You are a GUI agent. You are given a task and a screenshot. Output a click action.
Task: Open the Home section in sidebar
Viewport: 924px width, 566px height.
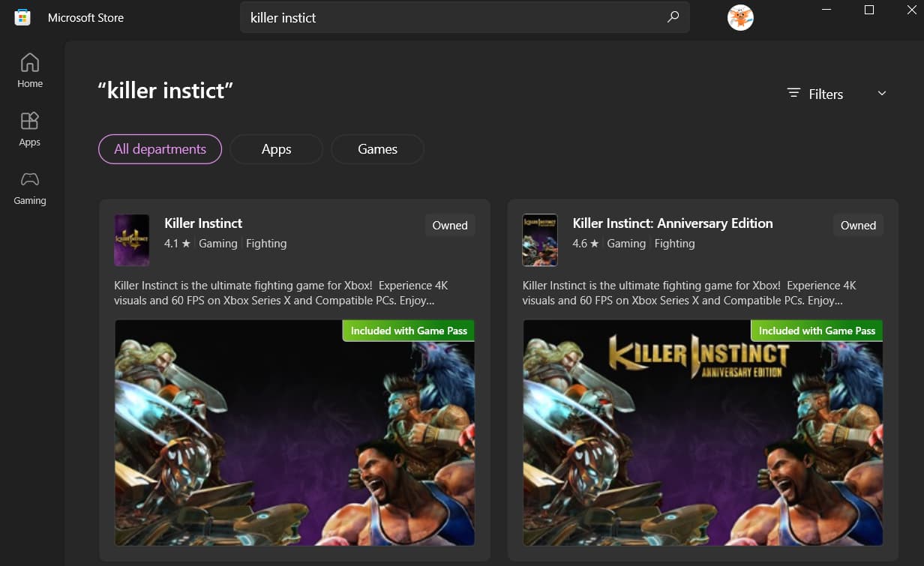[x=30, y=70]
